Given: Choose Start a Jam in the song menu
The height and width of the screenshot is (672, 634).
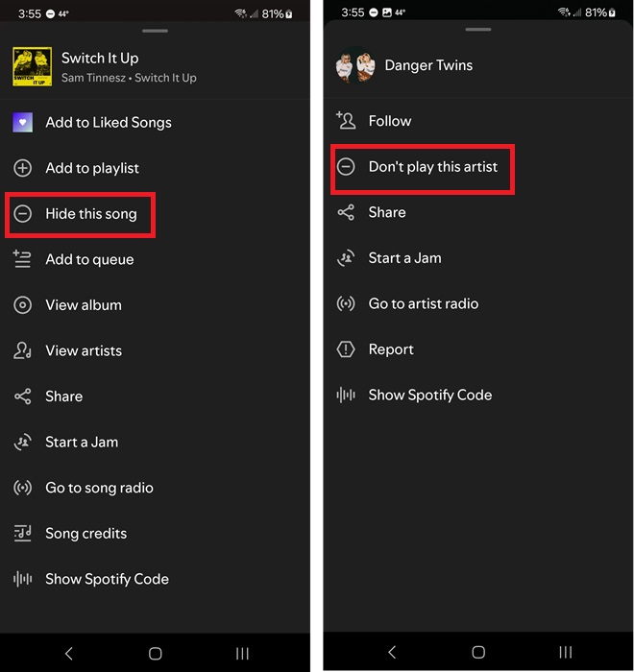Looking at the screenshot, I should [x=82, y=442].
